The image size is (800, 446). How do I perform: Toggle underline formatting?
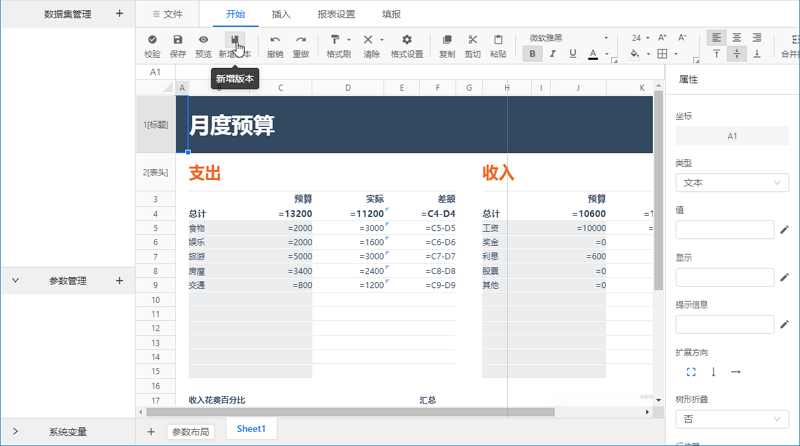coord(572,54)
